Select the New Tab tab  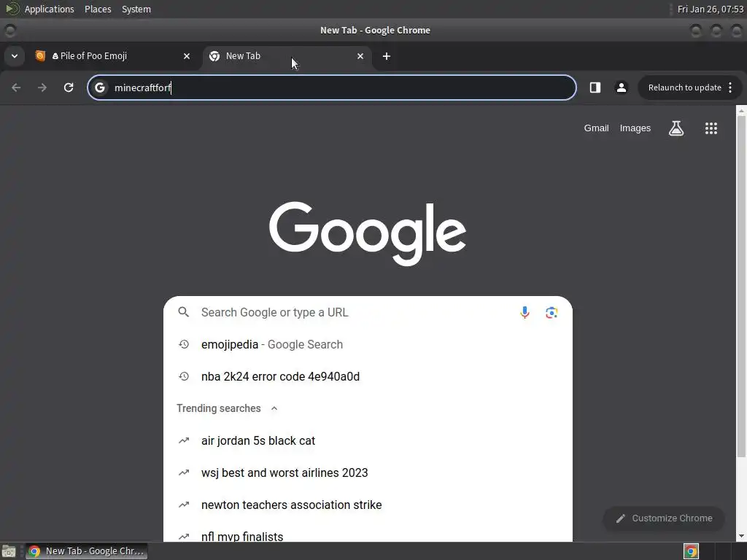point(287,56)
